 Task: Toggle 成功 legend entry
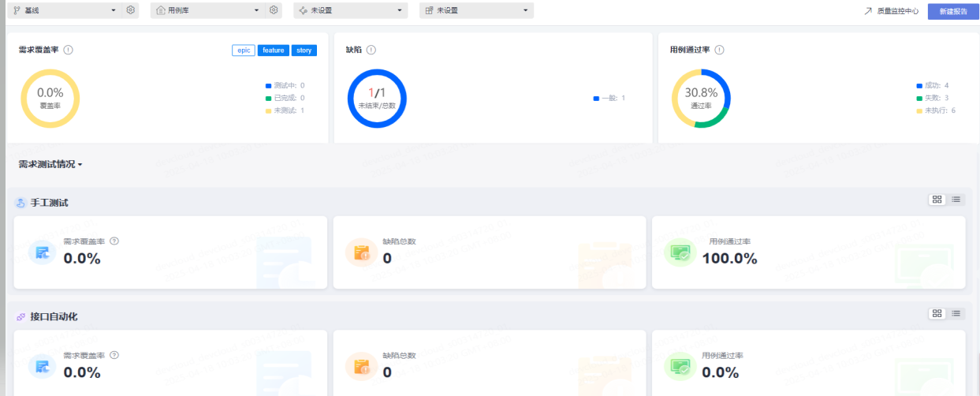[x=933, y=85]
